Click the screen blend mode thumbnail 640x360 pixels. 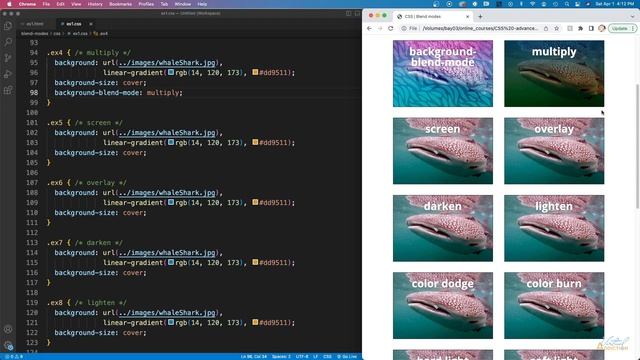(x=443, y=151)
